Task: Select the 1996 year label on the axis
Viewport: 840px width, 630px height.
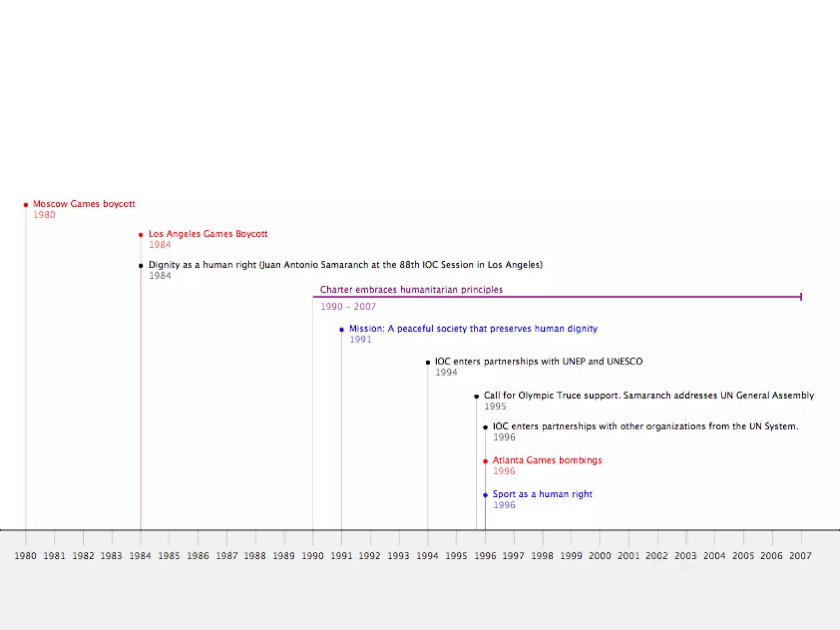Action: (485, 556)
